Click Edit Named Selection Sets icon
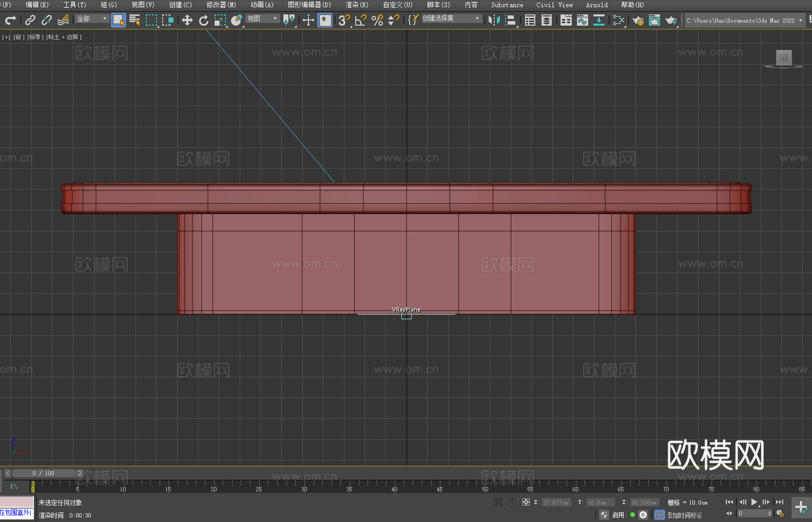 [413, 20]
